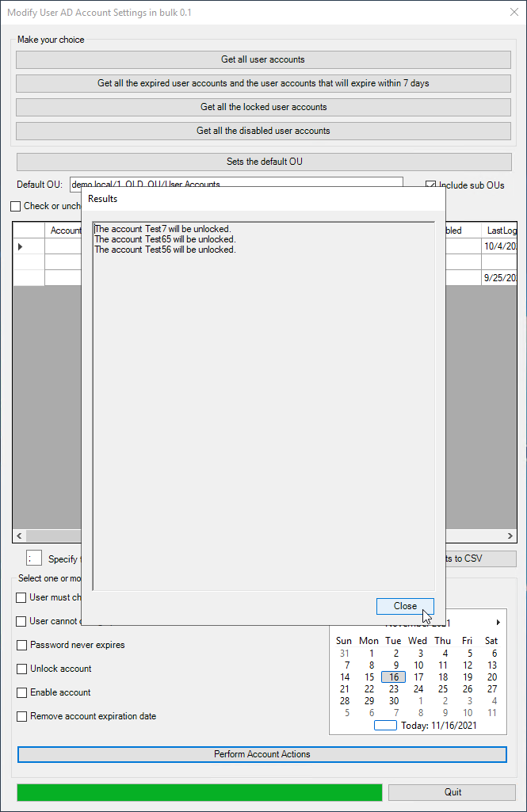Enable the Unlock account checkbox
Screen dimensions: 527x812
coord(22,669)
